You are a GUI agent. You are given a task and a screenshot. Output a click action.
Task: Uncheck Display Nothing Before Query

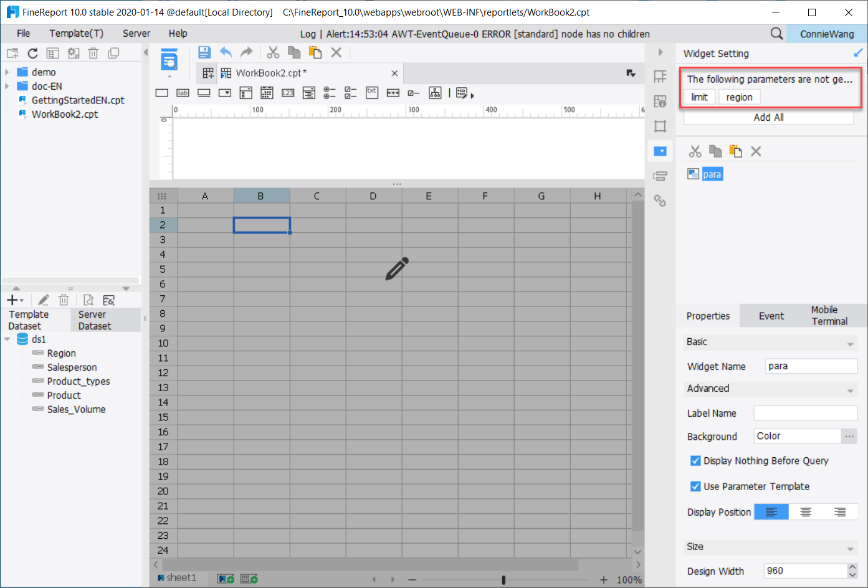[695, 461]
